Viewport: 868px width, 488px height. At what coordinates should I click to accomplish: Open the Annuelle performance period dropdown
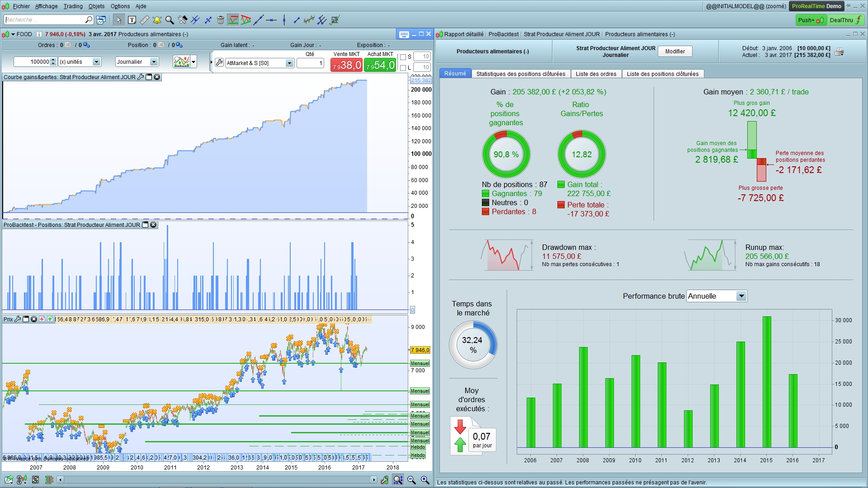[741, 296]
